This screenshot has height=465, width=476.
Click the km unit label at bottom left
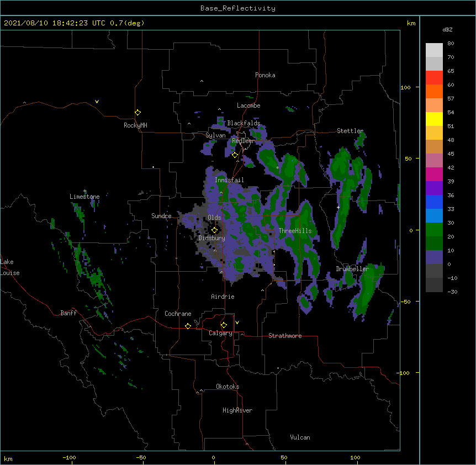[x=8, y=459]
